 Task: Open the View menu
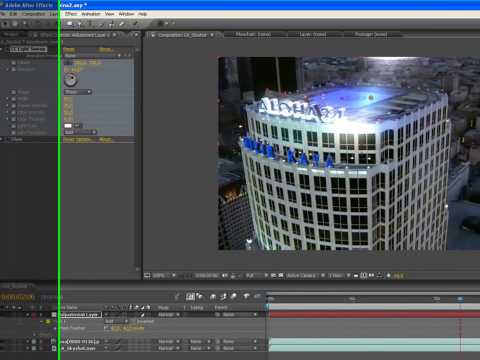point(109,14)
